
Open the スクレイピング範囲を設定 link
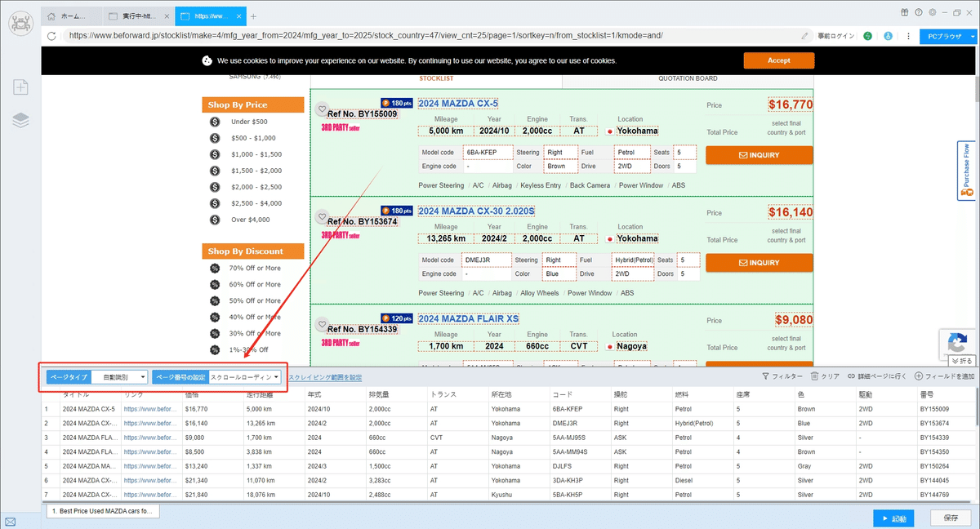point(325,377)
